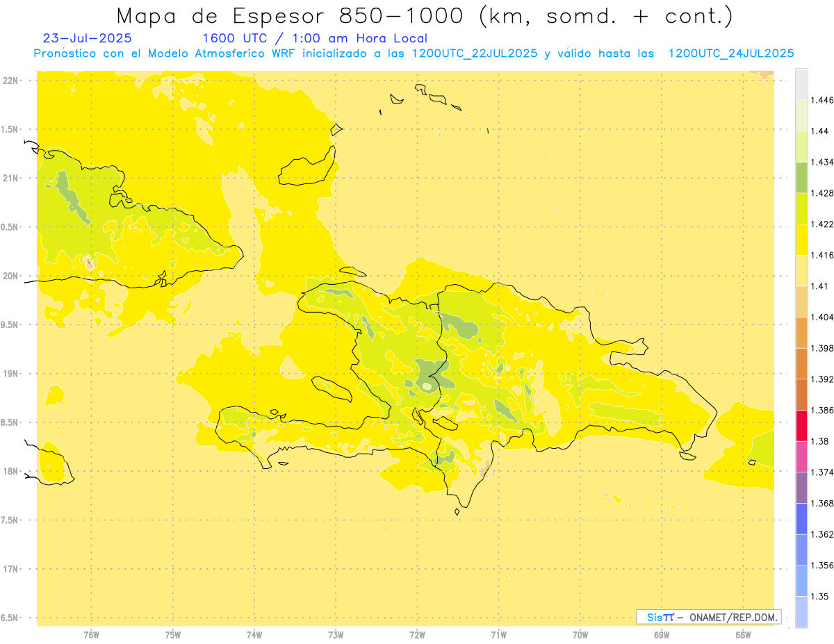Click the time text '1600 UTC / 1:00 am Hora Local'
Image resolution: width=834 pixels, height=644 pixels.
pos(315,38)
